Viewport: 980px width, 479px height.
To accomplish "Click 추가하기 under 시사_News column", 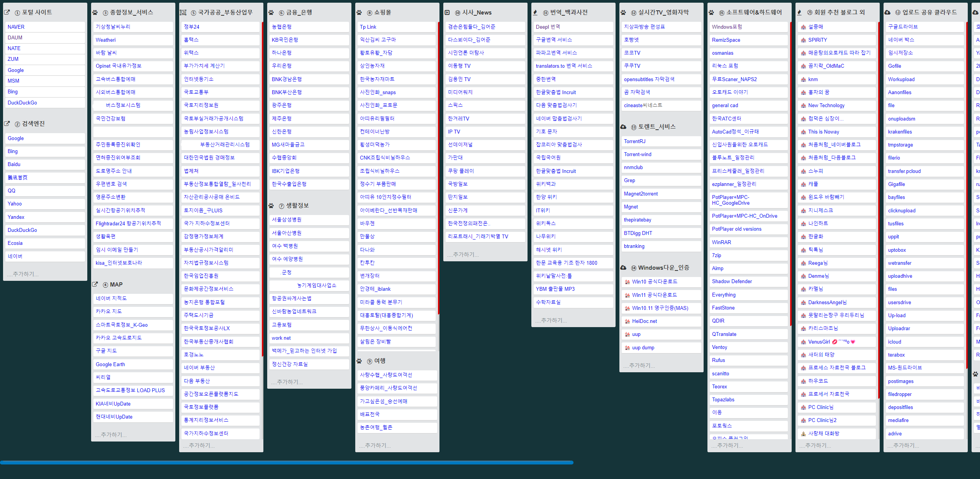I will pyautogui.click(x=463, y=254).
